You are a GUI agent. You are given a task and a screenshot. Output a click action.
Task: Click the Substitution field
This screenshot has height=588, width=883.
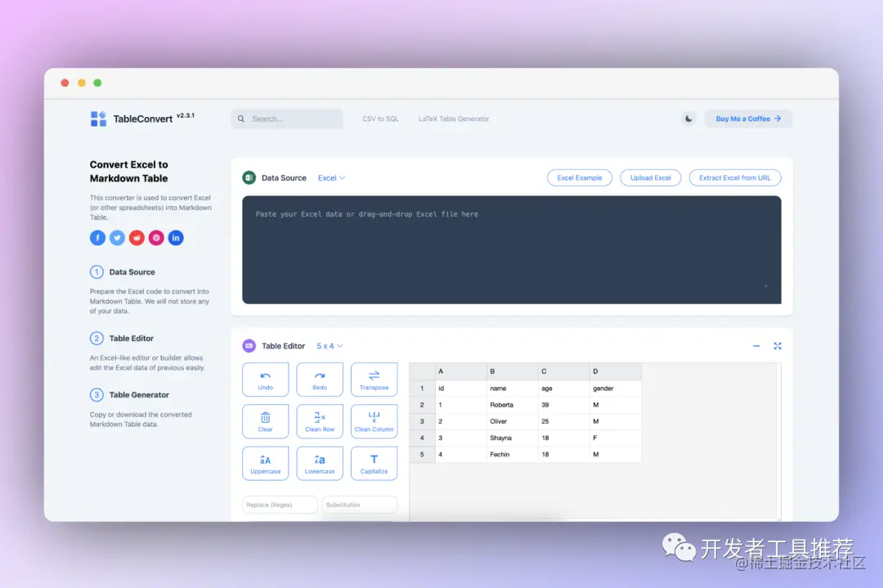pyautogui.click(x=359, y=505)
